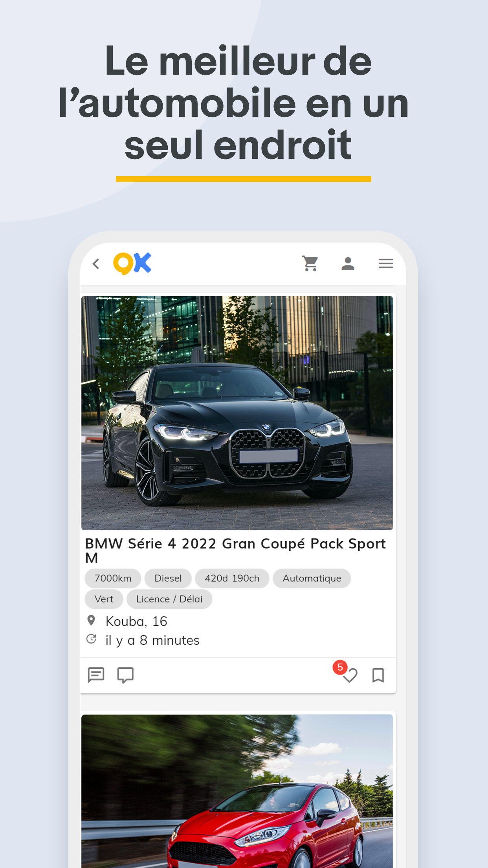Viewport: 488px width, 868px height.
Task: Tap the back arrow in the header
Action: 96,264
